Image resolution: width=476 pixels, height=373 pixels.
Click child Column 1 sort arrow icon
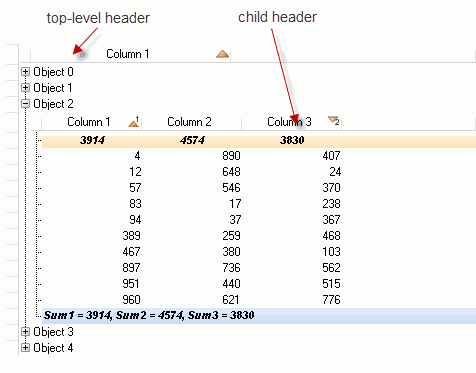pos(134,123)
